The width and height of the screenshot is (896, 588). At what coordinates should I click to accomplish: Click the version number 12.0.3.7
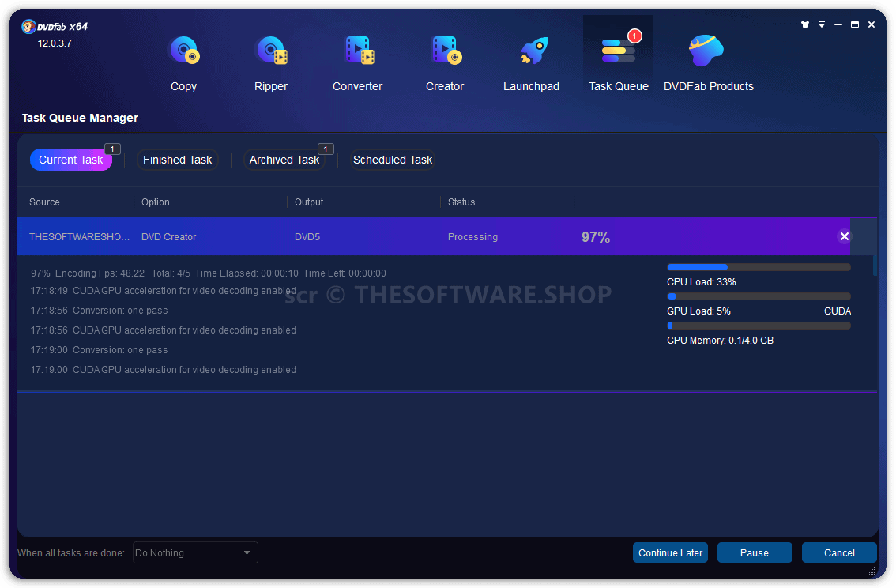55,43
